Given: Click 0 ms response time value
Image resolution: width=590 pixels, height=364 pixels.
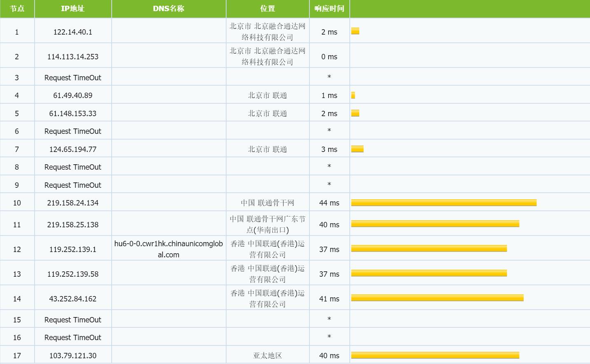Looking at the screenshot, I should click(x=329, y=57).
